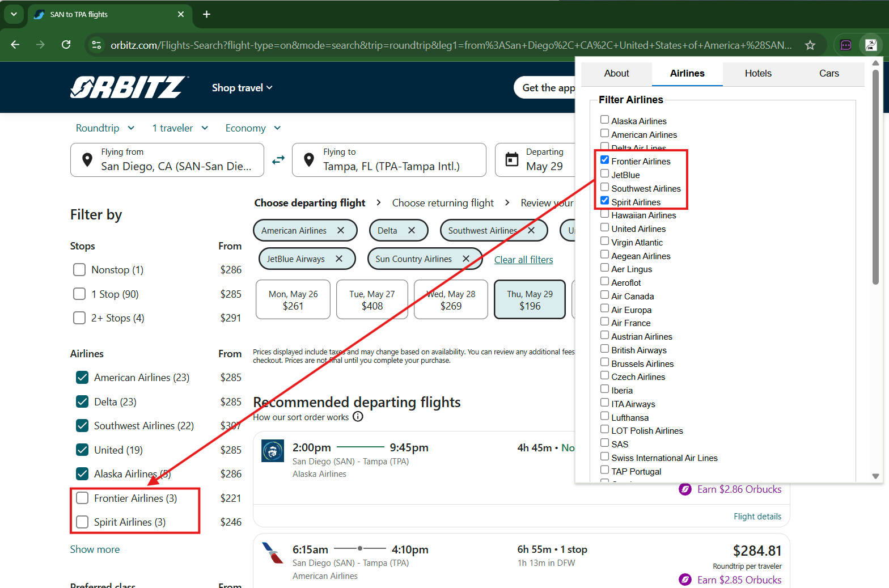Uncheck Delta (23) in sidebar filter
Image resolution: width=889 pixels, height=588 pixels.
82,401
